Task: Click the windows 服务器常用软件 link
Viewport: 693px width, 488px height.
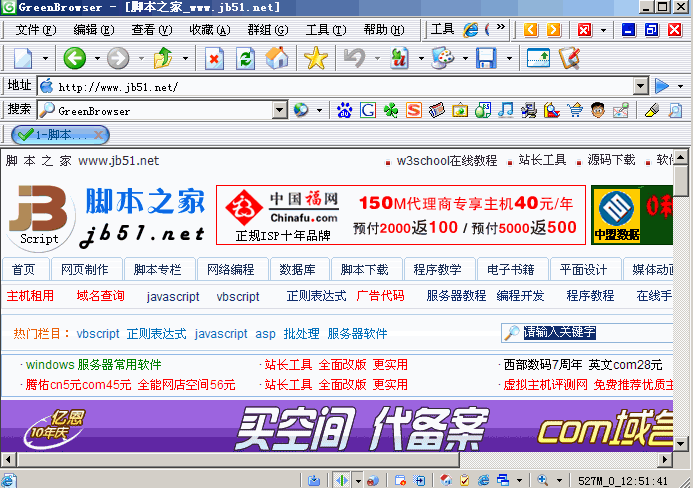Action: [93, 365]
